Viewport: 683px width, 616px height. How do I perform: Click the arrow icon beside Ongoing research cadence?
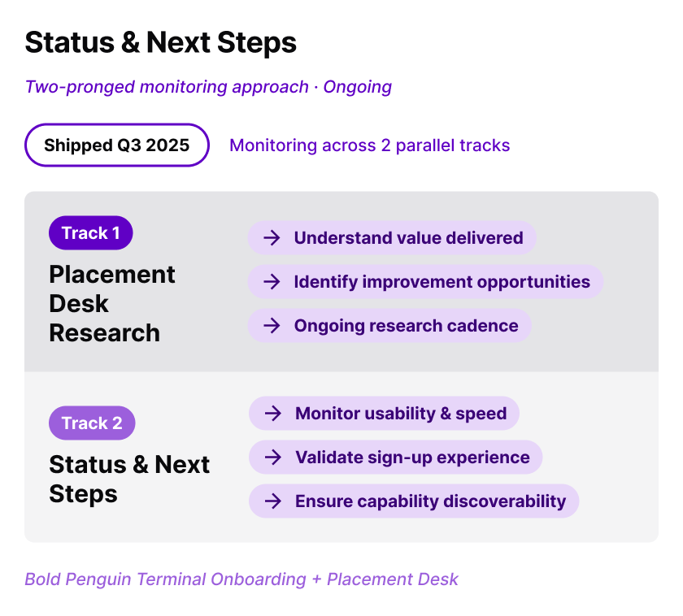tap(272, 326)
